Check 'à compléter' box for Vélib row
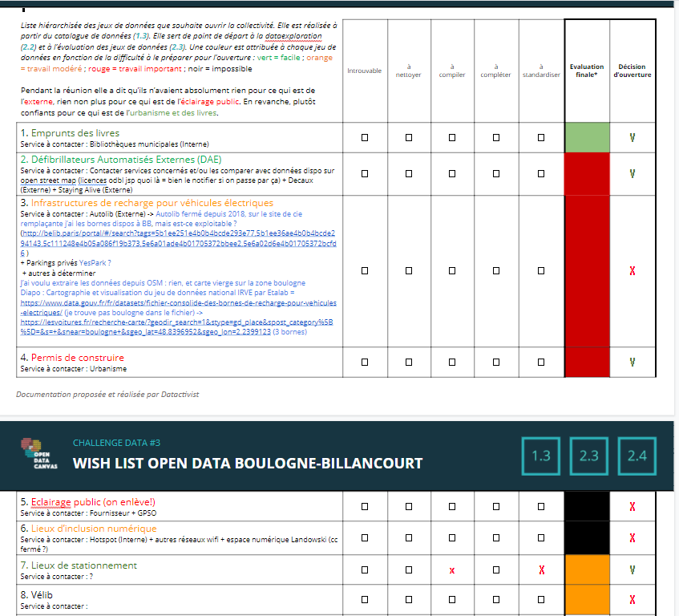 (496, 599)
